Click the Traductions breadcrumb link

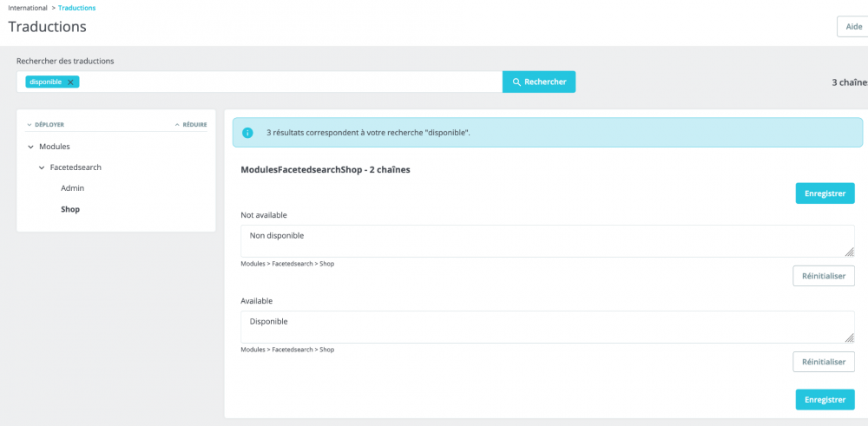(77, 8)
